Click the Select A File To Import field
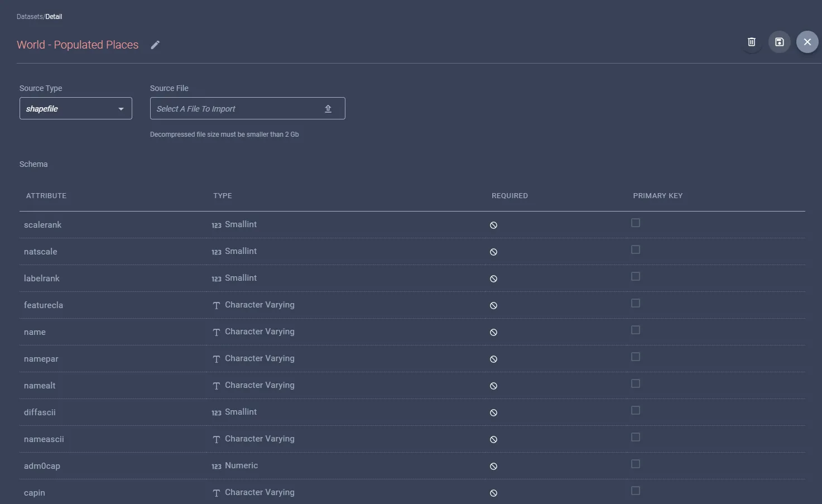The width and height of the screenshot is (822, 504). tap(248, 108)
